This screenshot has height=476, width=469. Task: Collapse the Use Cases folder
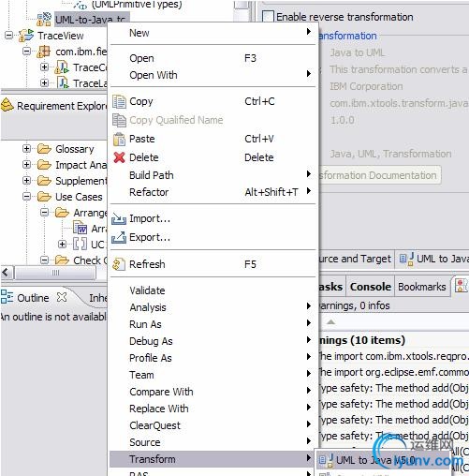(x=27, y=197)
